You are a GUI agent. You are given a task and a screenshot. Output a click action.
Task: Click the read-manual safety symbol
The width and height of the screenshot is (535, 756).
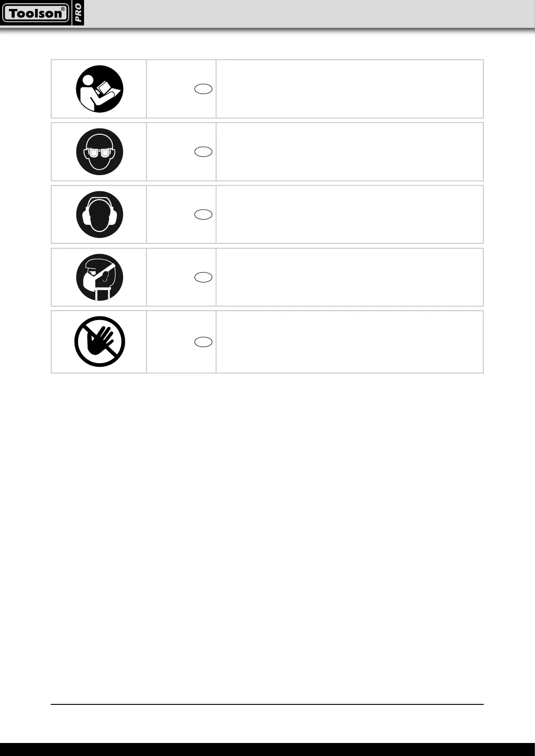coord(99,89)
